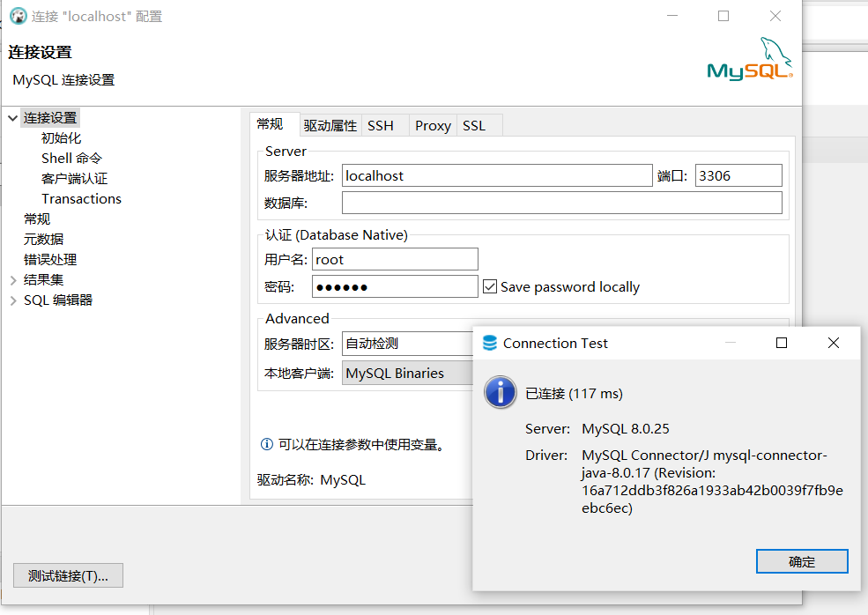Image resolution: width=868 pixels, height=615 pixels.
Task: Click the 测试链接(T) button
Action: 67,575
